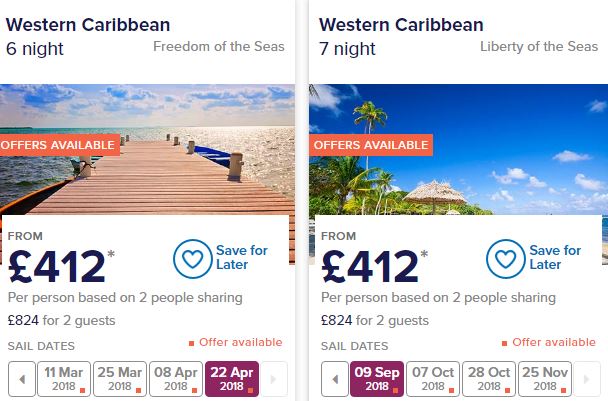Show previous sail dates for 7 night cruise
The height and width of the screenshot is (401, 608).
(335, 379)
